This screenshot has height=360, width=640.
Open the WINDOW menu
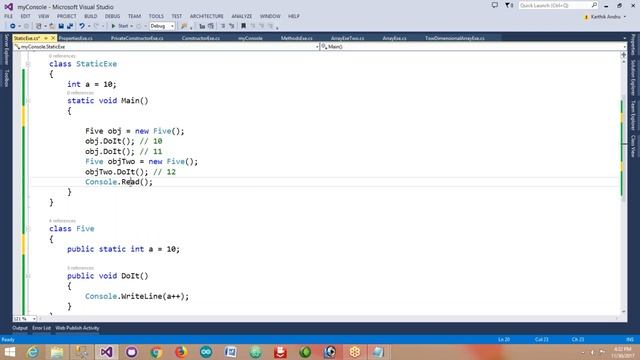click(270, 16)
